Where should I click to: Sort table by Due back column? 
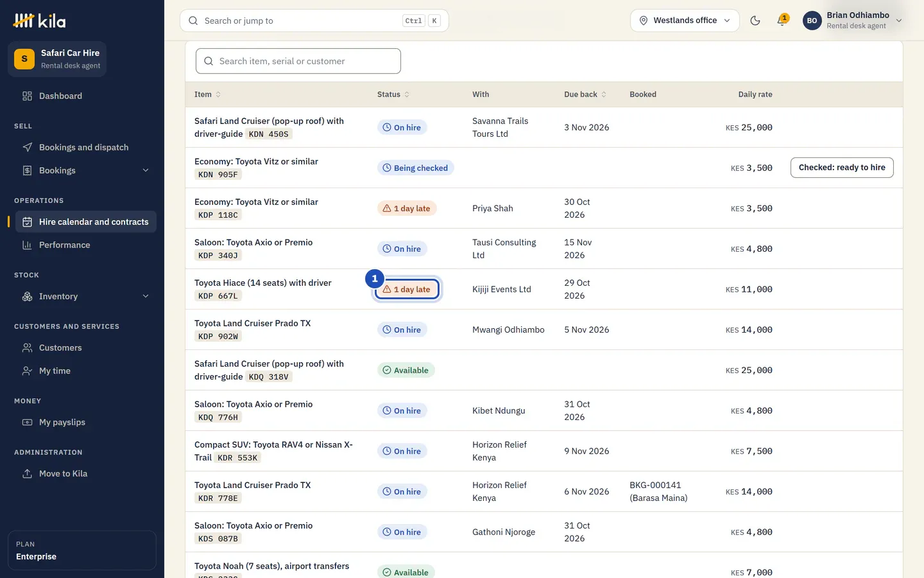click(x=585, y=94)
